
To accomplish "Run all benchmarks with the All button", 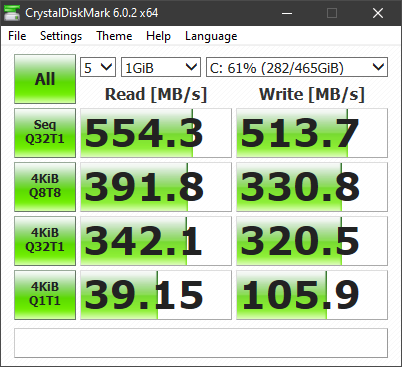I will point(45,79).
